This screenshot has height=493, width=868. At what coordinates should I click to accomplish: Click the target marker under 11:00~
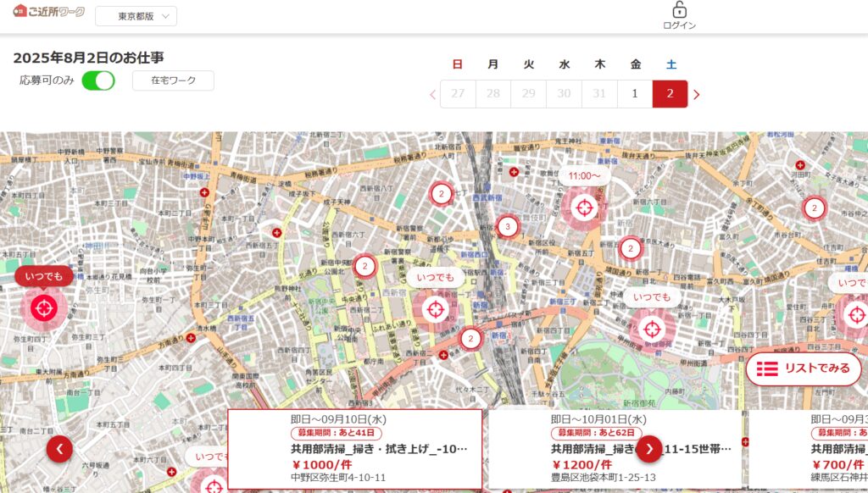583,208
